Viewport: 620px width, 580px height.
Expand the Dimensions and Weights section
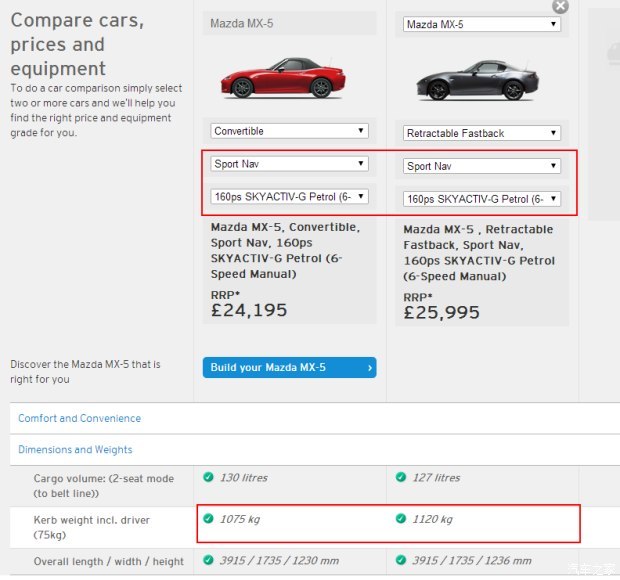coord(75,450)
